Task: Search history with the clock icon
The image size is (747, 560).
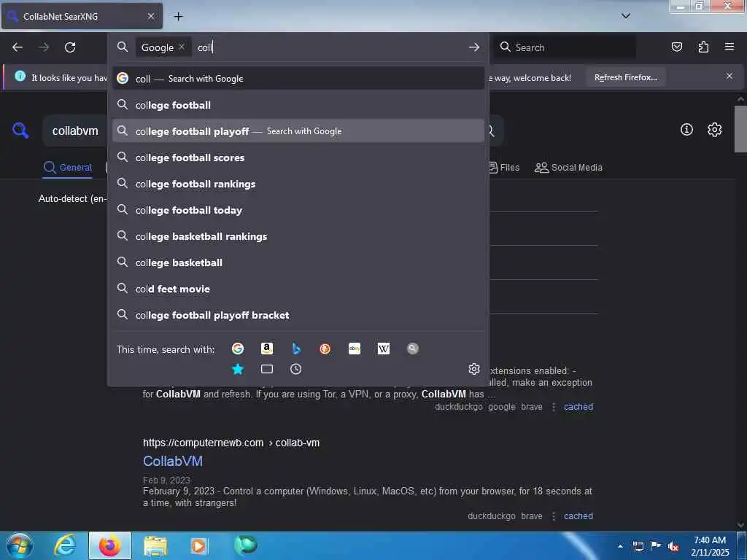Action: coord(296,369)
